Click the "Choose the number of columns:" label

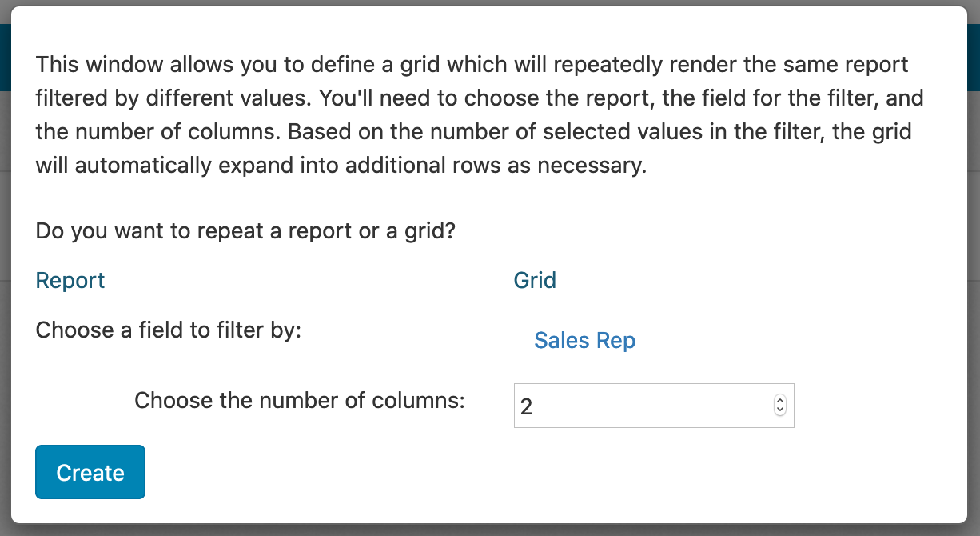point(299,400)
